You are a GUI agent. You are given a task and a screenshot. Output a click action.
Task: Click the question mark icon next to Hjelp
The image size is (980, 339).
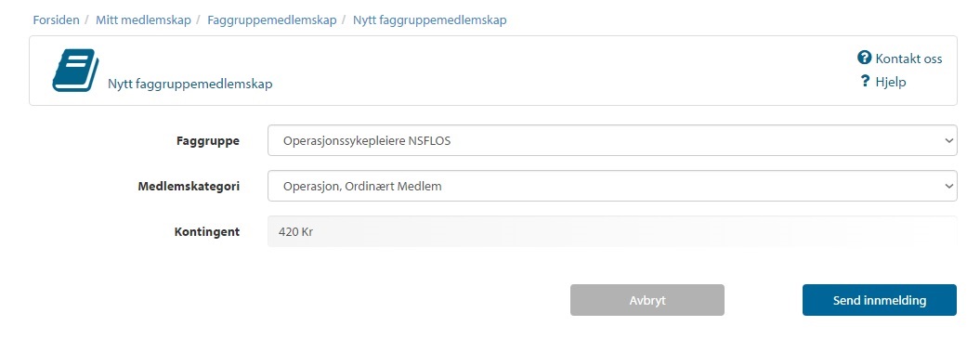[x=865, y=82]
